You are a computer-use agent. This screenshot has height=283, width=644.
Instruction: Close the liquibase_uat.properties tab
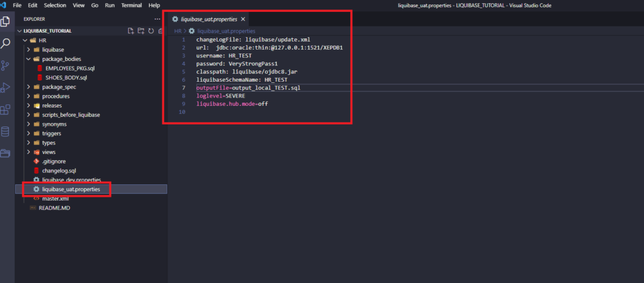pyautogui.click(x=243, y=19)
